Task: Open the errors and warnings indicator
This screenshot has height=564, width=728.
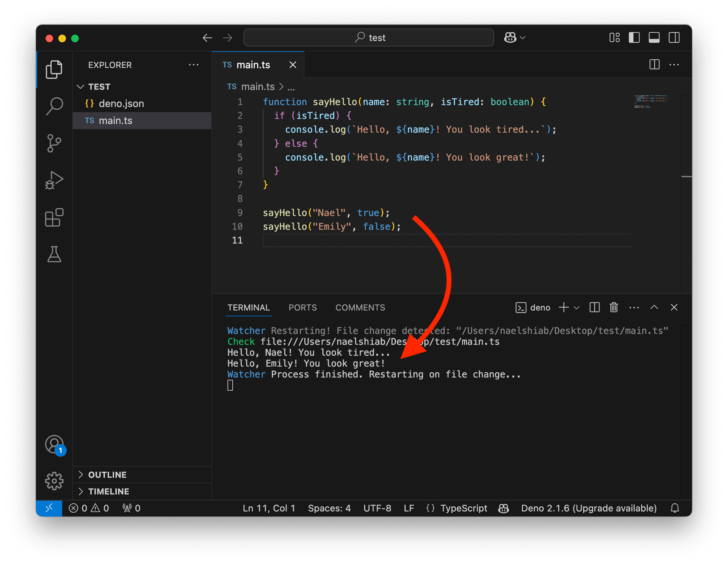Action: pos(89,508)
